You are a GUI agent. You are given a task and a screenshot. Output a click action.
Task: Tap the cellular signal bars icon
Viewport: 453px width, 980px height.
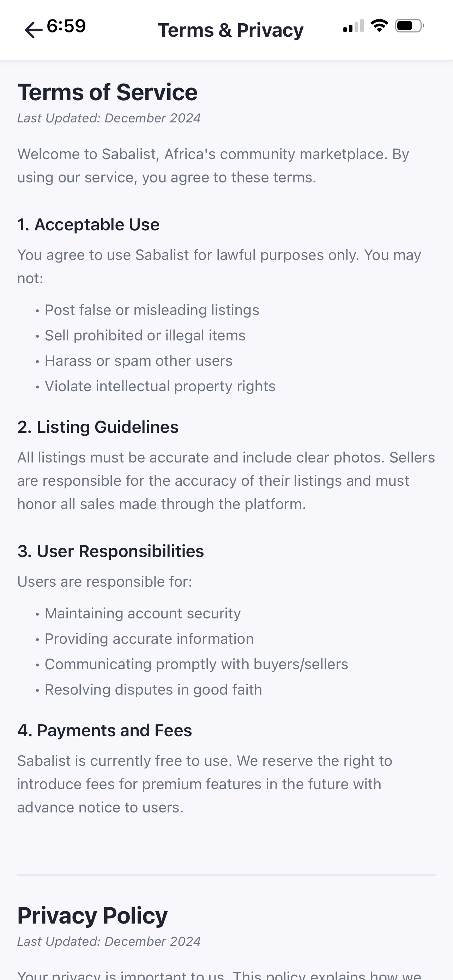pos(354,26)
